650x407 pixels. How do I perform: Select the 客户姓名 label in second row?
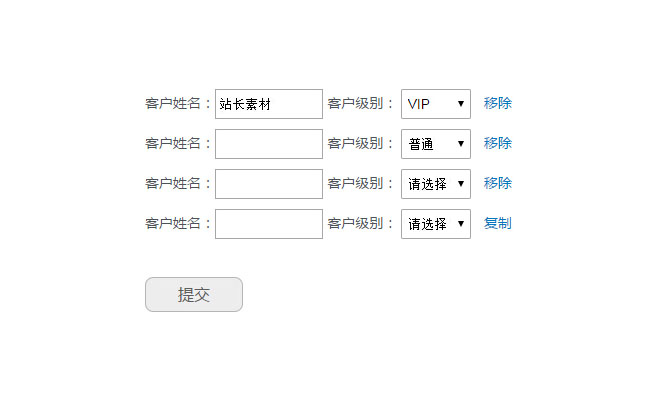pos(178,143)
